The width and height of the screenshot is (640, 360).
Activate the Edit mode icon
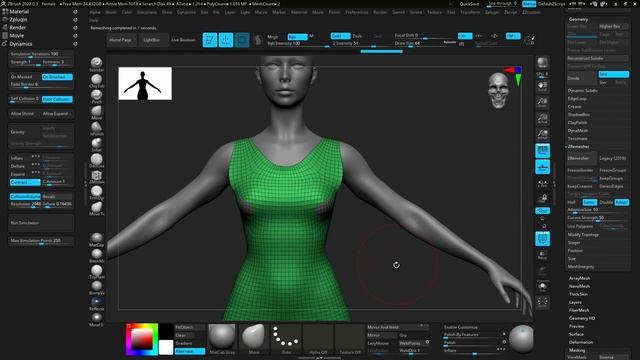click(x=210, y=40)
